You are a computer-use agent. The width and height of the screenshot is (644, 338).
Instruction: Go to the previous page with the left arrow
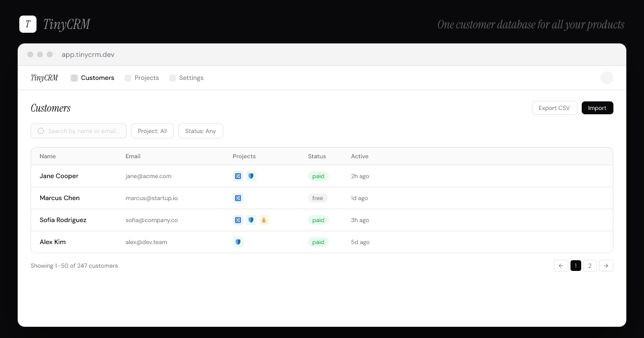[561, 266]
